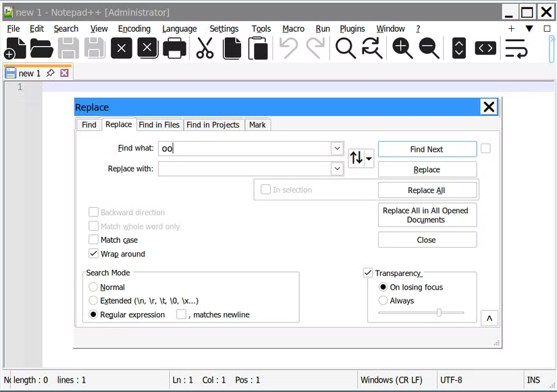Image resolution: width=557 pixels, height=392 pixels.
Task: Adjust the Transparency slider
Action: coord(440,312)
